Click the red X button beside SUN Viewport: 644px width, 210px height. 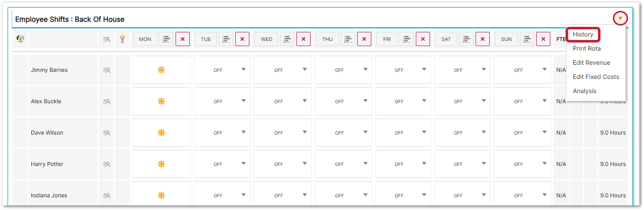(543, 39)
